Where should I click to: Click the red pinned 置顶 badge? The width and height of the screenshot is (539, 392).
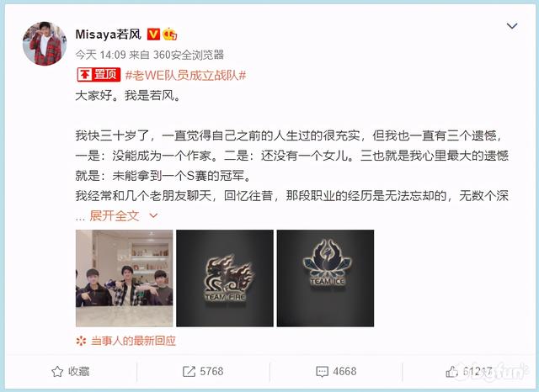99,75
